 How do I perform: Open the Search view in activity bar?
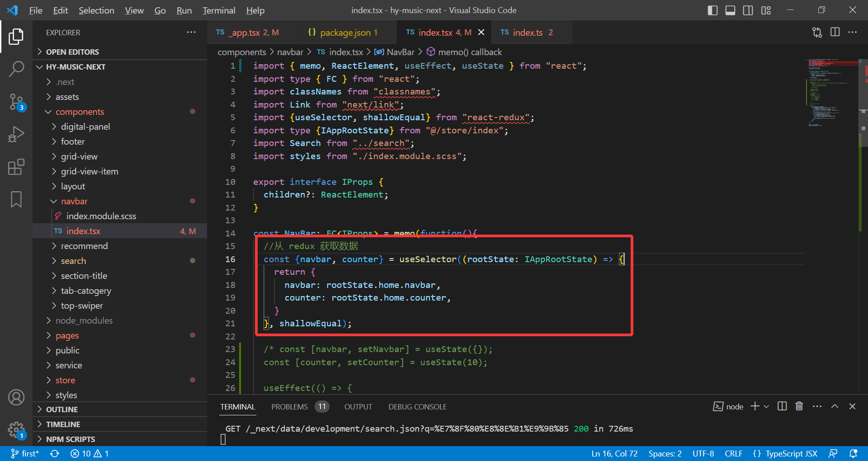[x=16, y=69]
